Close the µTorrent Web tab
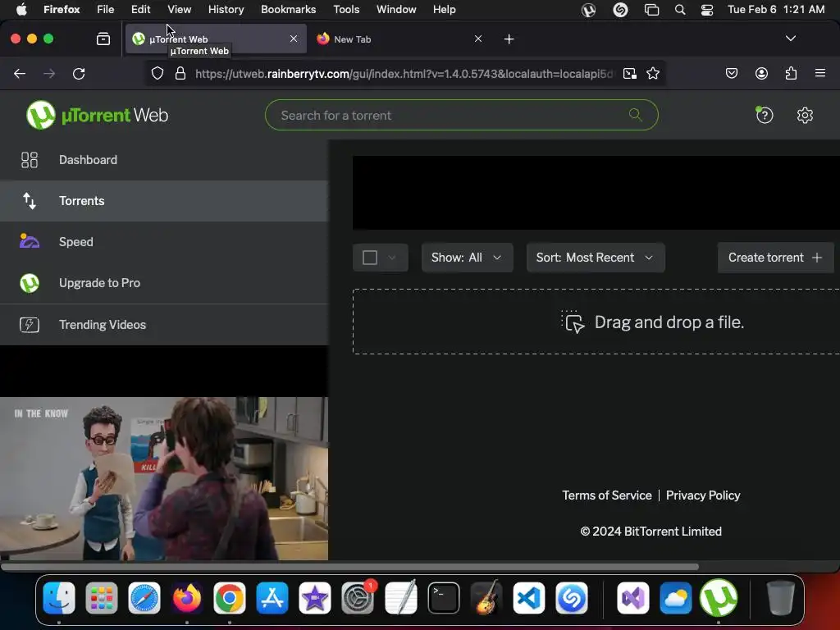Image resolution: width=840 pixels, height=630 pixels. [x=294, y=39]
